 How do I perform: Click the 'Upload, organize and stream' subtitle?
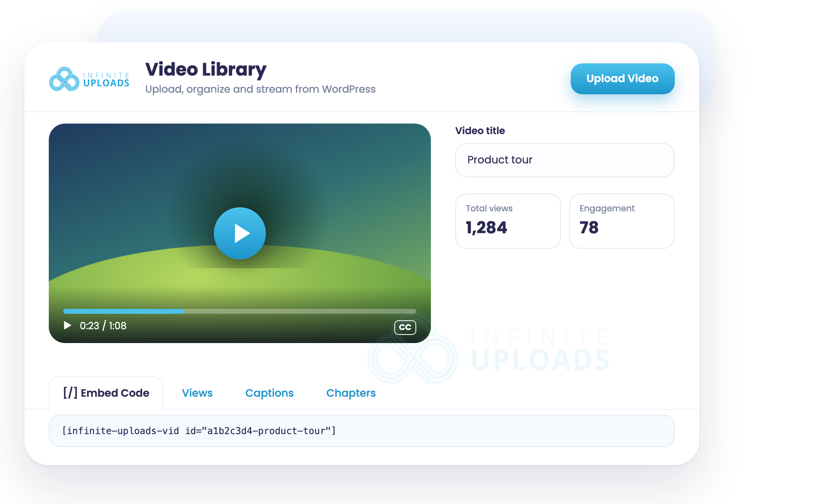(x=260, y=89)
